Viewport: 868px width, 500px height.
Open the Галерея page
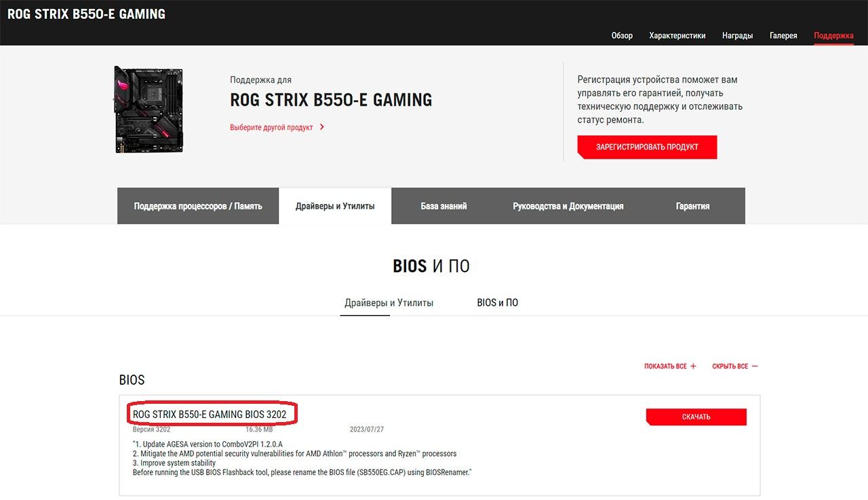pyautogui.click(x=783, y=35)
